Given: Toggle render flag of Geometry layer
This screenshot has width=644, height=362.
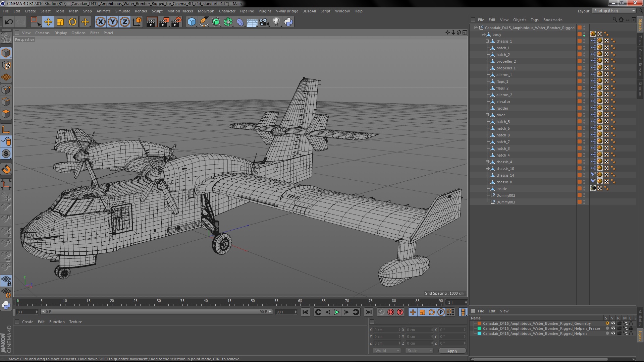Looking at the screenshot, I should 619,323.
